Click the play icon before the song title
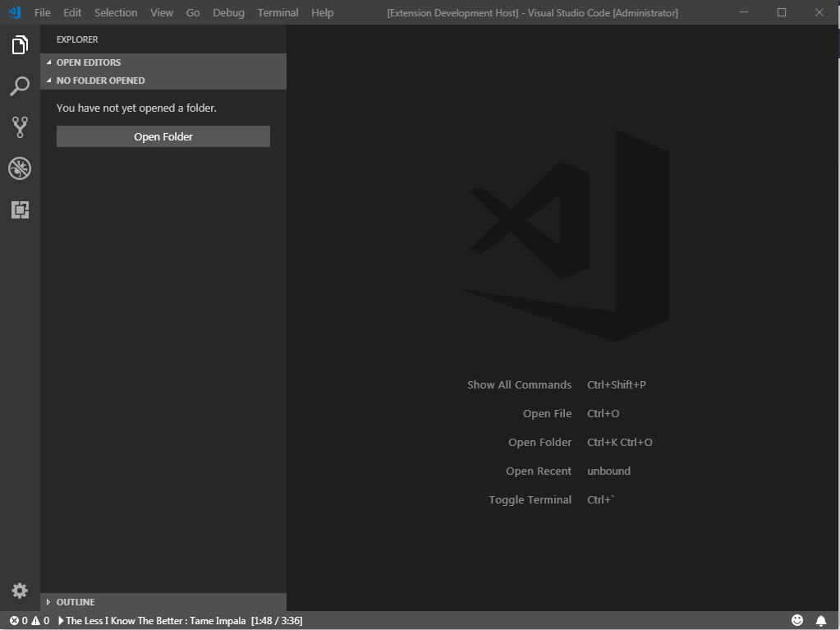This screenshot has height=630, width=840. (x=61, y=620)
